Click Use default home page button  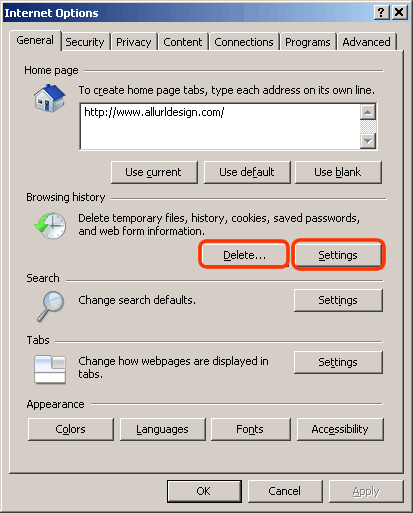pyautogui.click(x=247, y=172)
